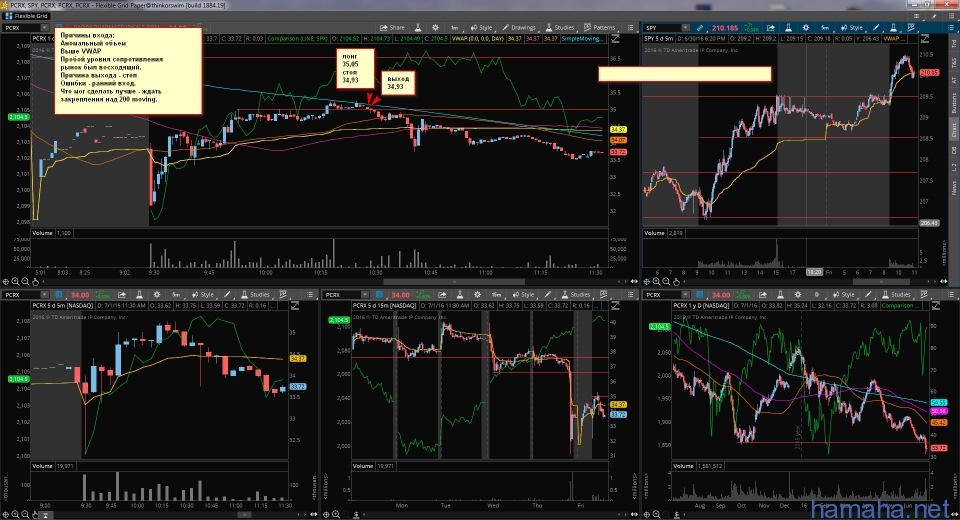Screen dimensions: 960x520
Task: Click the PCRX symbol field in the 1m chart
Action: point(22,28)
